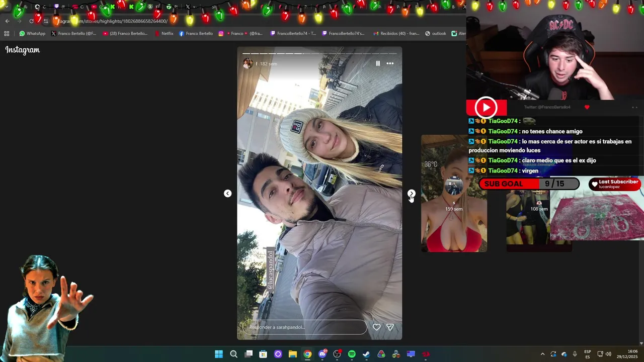Click the browser back arrow
644x362 pixels.
pos(7,21)
